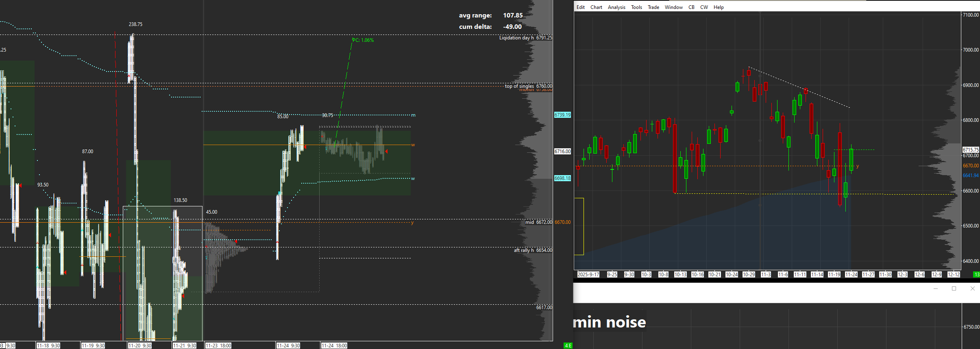Screen dimensions: 980x349
Task: Open the Tools menu
Action: [x=636, y=7]
